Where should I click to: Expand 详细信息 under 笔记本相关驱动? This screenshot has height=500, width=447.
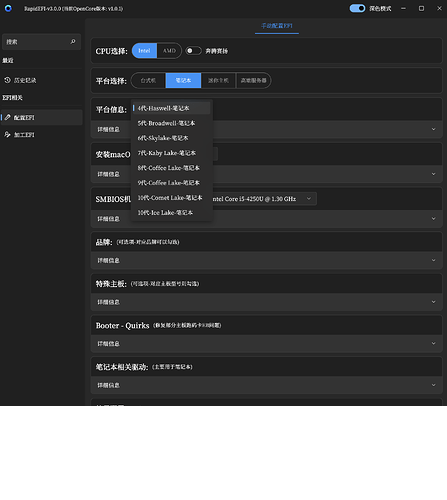pos(266,385)
